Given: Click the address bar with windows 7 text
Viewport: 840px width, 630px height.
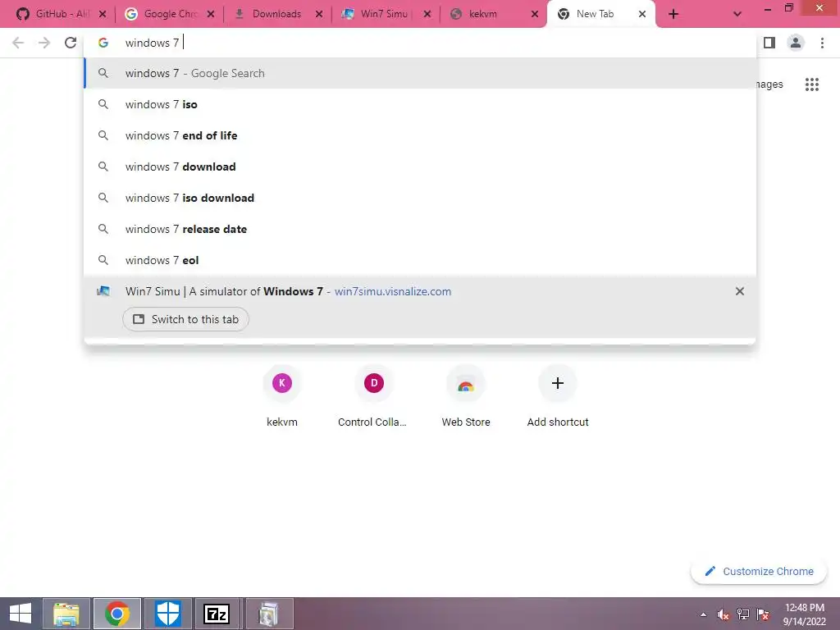Looking at the screenshot, I should [x=420, y=43].
